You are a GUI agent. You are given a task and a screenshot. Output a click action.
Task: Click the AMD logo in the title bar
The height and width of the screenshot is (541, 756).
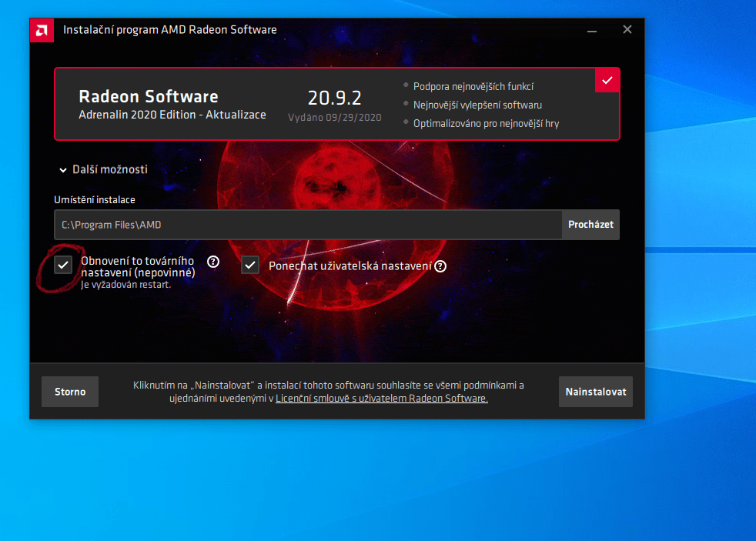(42, 30)
